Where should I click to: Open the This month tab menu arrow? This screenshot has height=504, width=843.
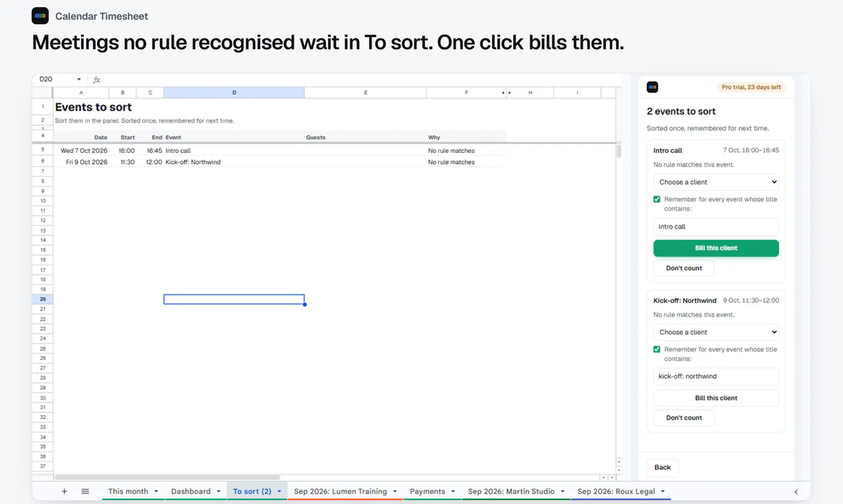(x=156, y=491)
